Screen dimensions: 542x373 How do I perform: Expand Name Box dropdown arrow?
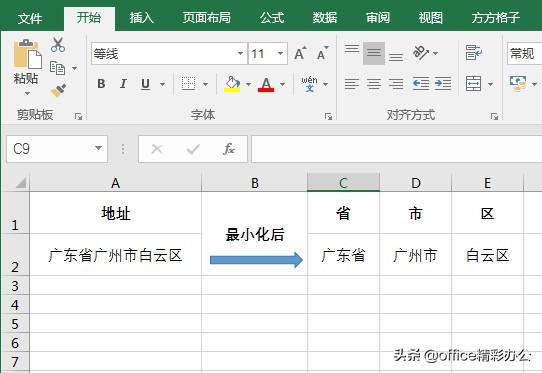pos(98,148)
